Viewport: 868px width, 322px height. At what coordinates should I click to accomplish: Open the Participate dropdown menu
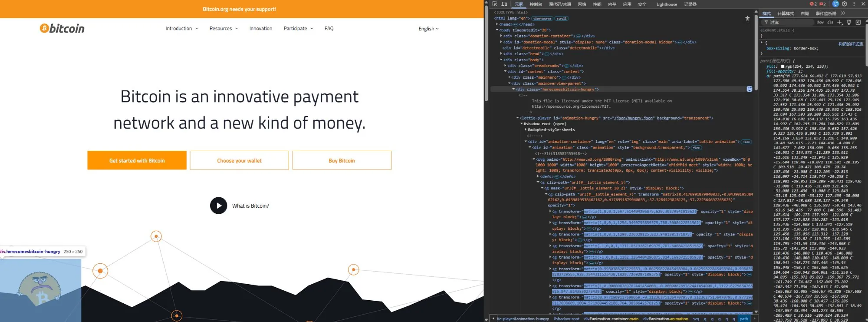coord(298,29)
